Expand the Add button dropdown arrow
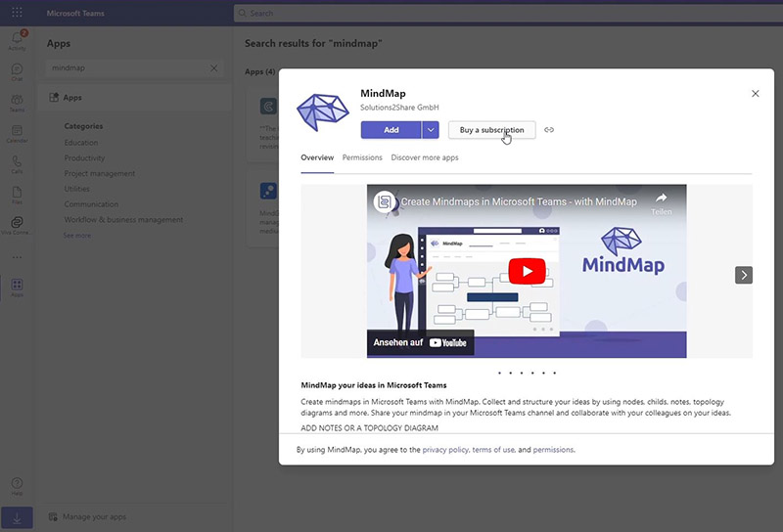783x532 pixels. coord(431,130)
